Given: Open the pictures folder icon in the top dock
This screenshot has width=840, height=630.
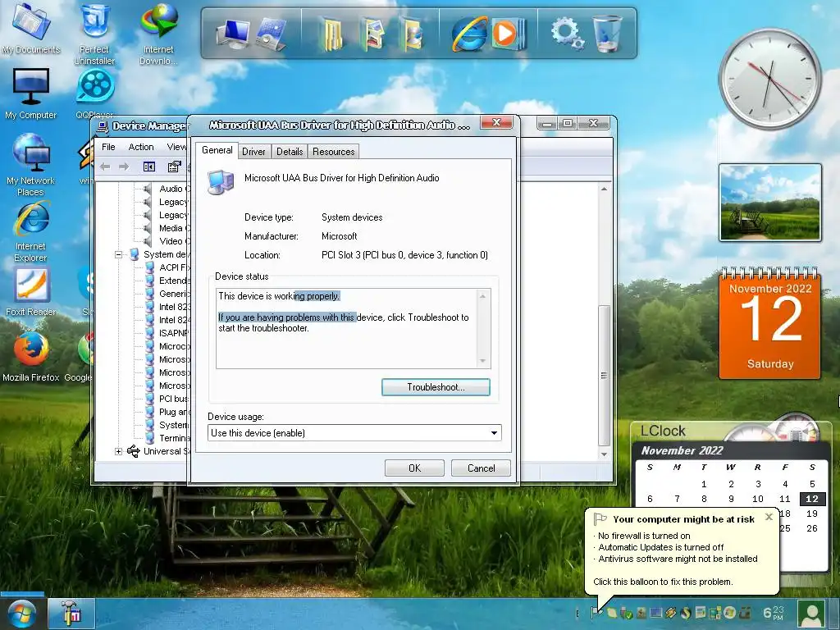Looking at the screenshot, I should 373,34.
